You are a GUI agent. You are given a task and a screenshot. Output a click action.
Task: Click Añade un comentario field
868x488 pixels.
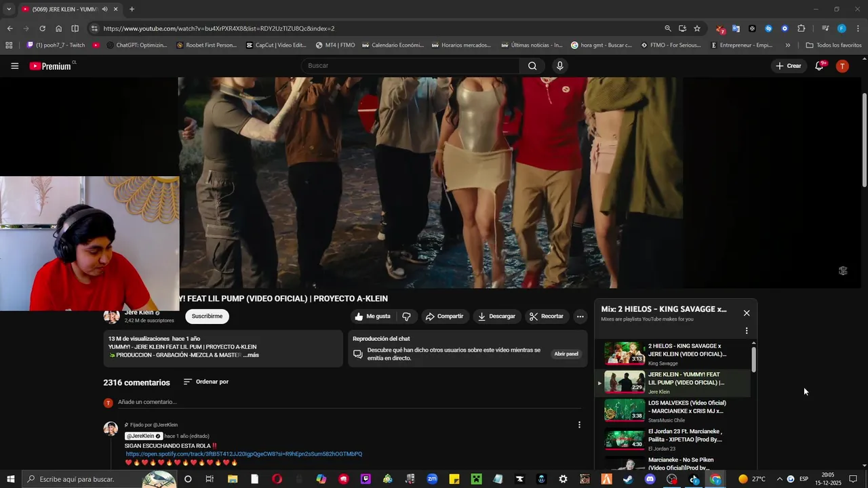pyautogui.click(x=349, y=402)
